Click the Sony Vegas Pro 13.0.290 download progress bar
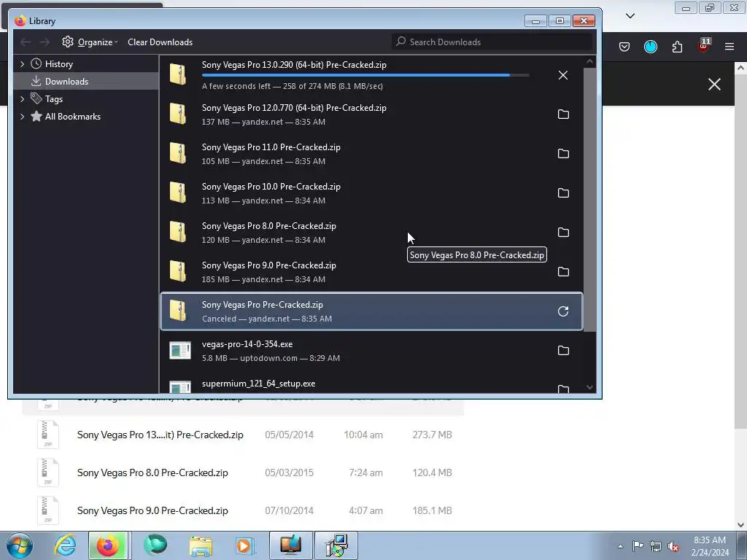 (x=365, y=75)
